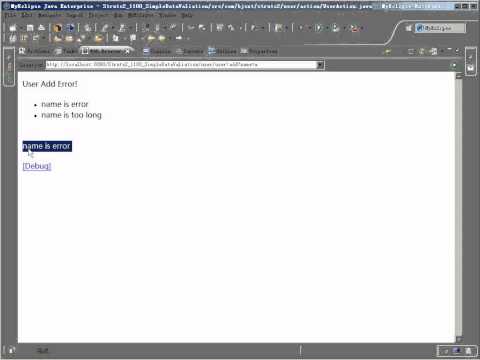Click the rightmost icon in bottom-right status area

click(469, 351)
